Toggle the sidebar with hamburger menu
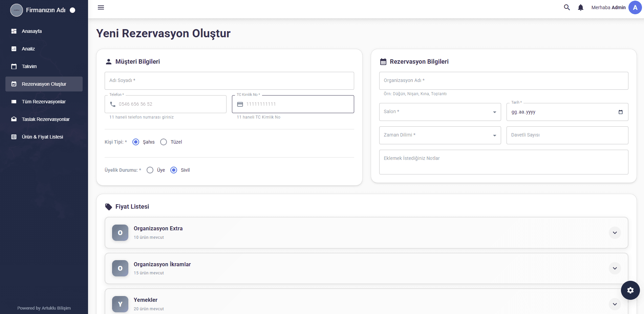Image resolution: width=644 pixels, height=314 pixels. pyautogui.click(x=101, y=7)
